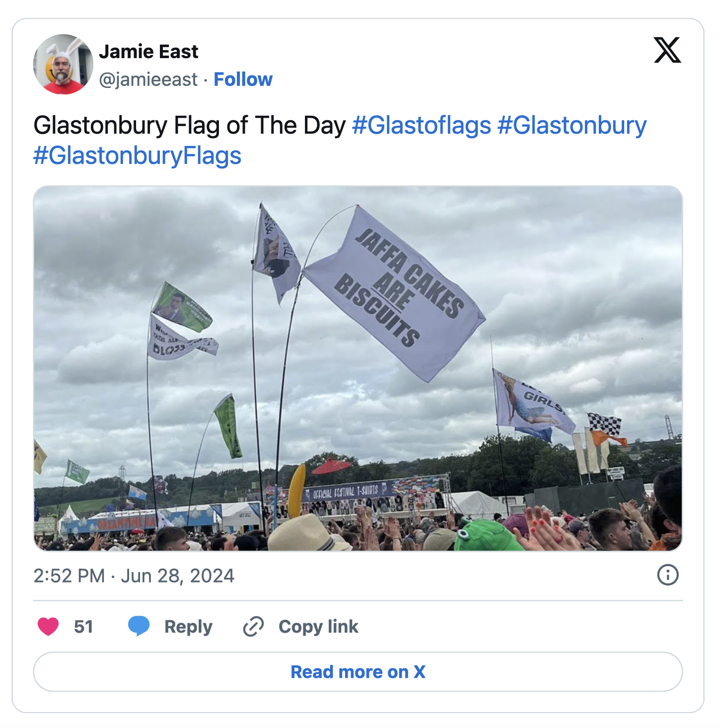The width and height of the screenshot is (720, 728).
Task: Click the @jamieeast handle
Action: click(x=148, y=79)
